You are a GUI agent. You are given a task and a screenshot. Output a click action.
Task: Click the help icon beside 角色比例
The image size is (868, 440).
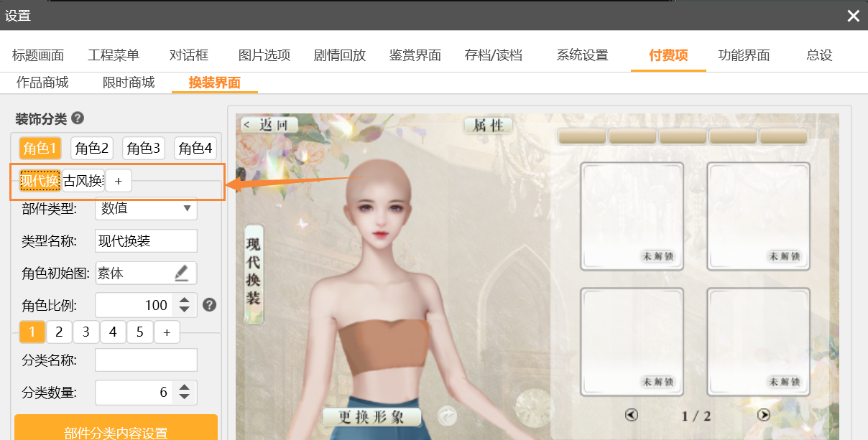tap(209, 305)
